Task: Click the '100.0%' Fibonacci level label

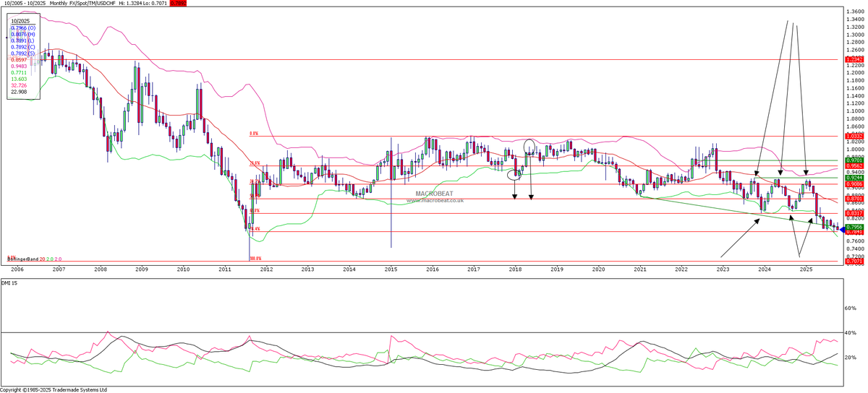Action: 255,258
